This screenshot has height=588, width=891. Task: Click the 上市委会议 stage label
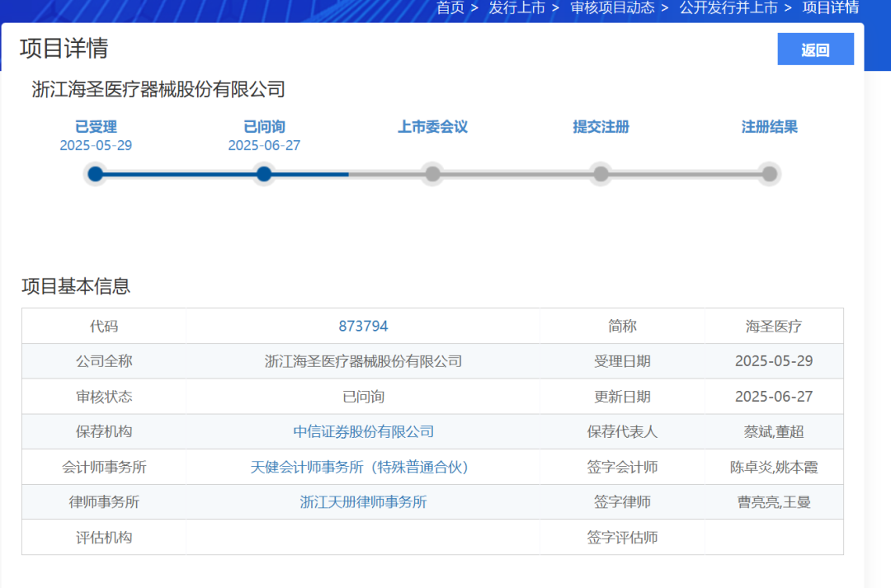[432, 127]
